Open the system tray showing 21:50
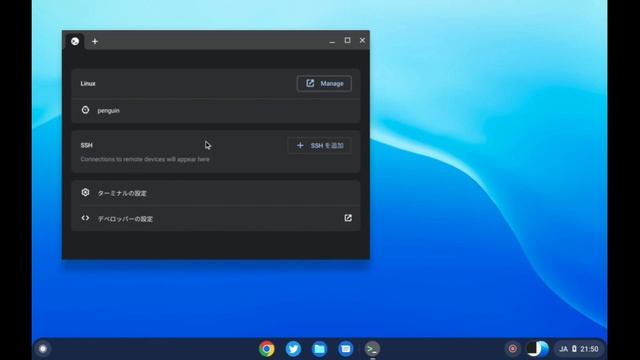Viewport: 640px width, 360px height. (579, 349)
